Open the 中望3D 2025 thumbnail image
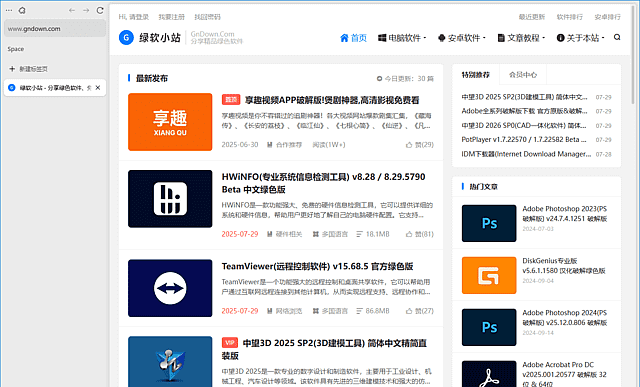Image resolution: width=640 pixels, height=387 pixels. 170,362
